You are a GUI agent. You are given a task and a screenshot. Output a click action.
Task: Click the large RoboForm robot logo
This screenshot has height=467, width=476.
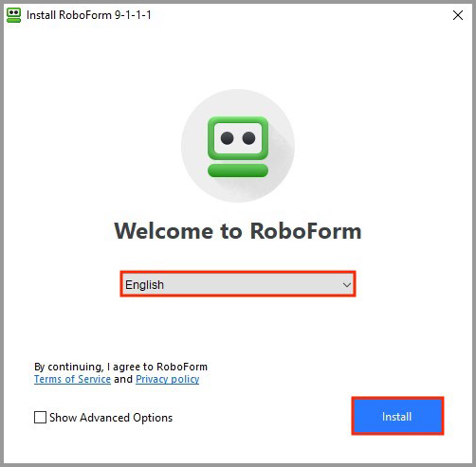[238, 146]
